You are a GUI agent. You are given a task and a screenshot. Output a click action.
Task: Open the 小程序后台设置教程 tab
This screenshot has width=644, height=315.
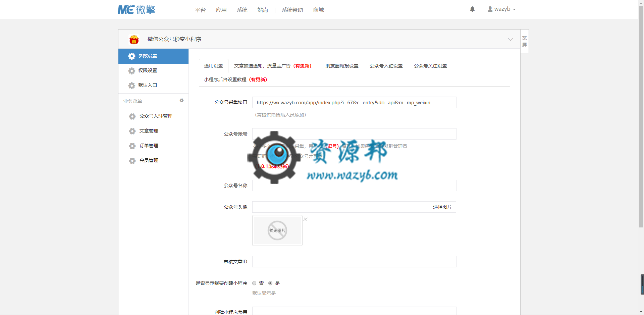click(235, 80)
